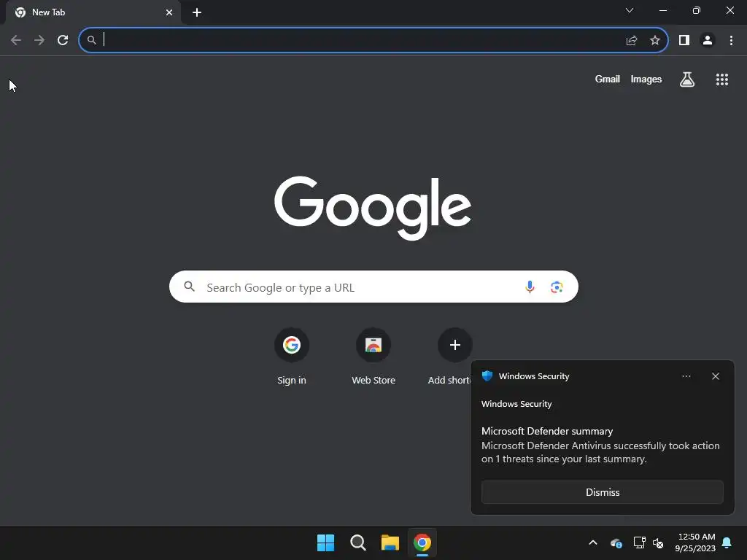The image size is (747, 560).
Task: Click the OneDrive cloud tray icon
Action: click(616, 542)
